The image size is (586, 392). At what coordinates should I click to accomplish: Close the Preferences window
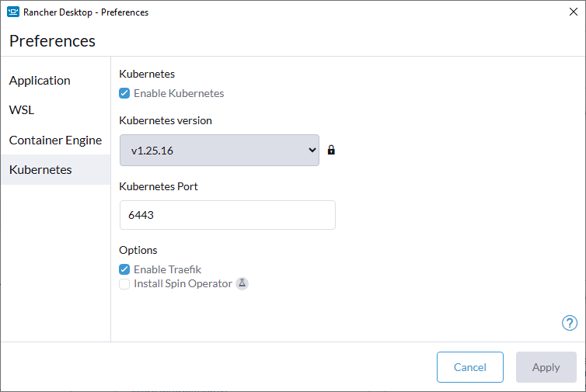[573, 12]
